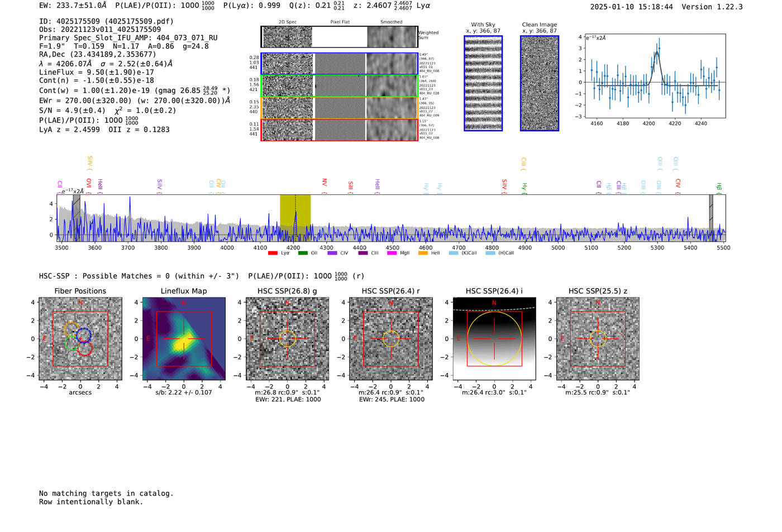Click the No matching targets in catalog text

click(x=106, y=493)
